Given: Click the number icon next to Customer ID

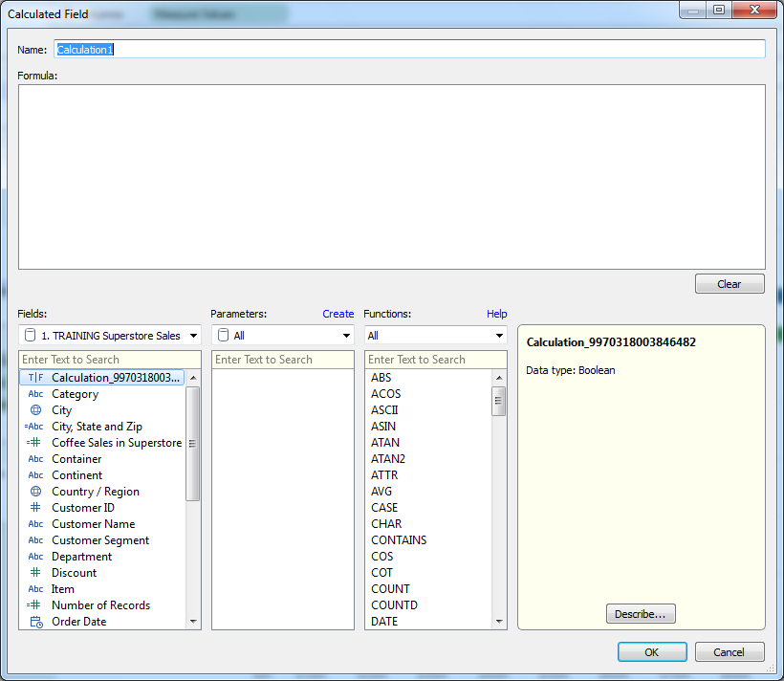Looking at the screenshot, I should 35,507.
